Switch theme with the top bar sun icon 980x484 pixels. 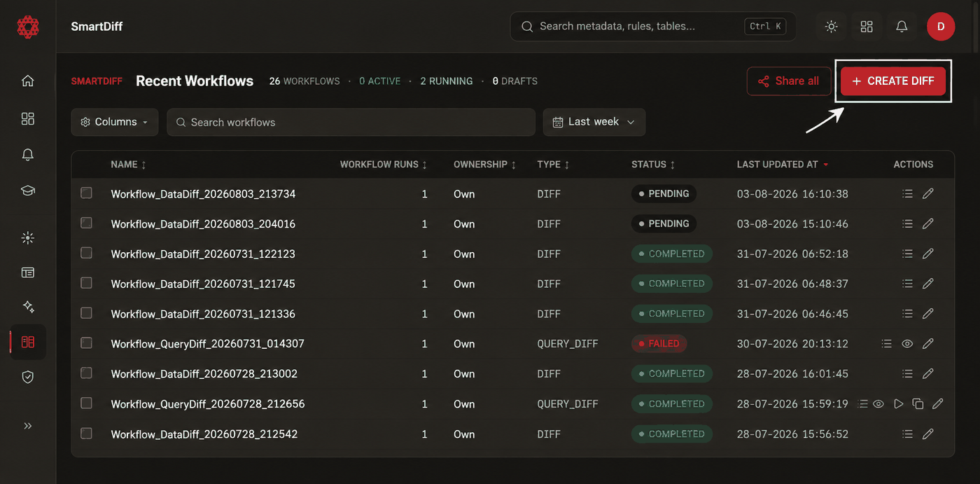tap(831, 27)
